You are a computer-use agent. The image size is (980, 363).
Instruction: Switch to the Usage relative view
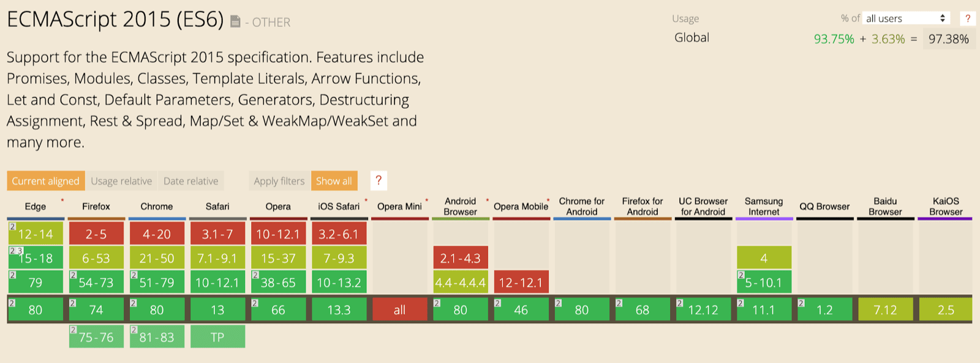click(121, 181)
